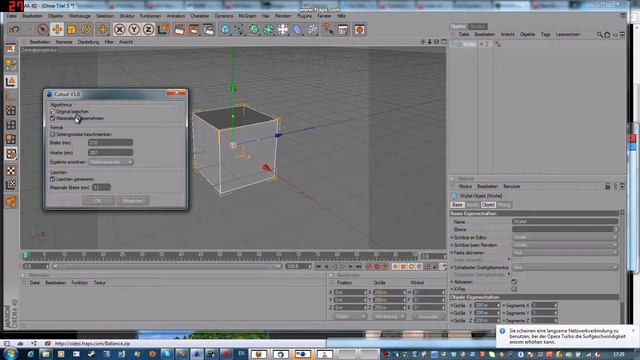Viewport: 640px width, 360px height.
Task: Click the Windows Start orb
Action: click(x=9, y=353)
